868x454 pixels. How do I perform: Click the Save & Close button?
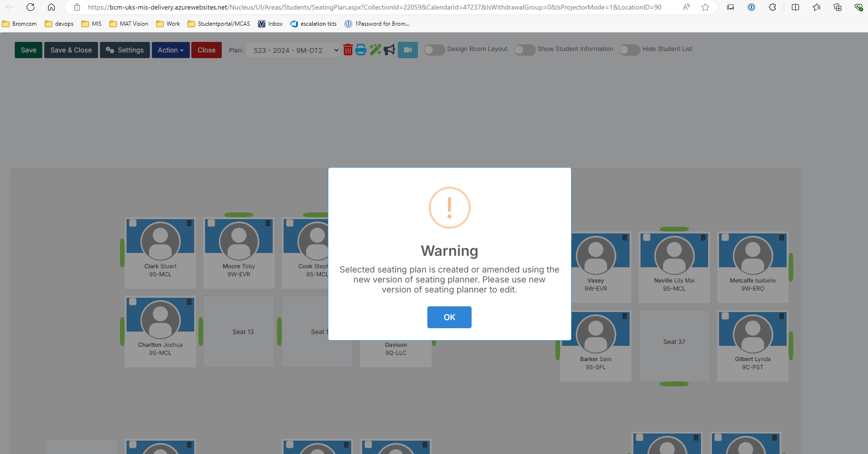(x=71, y=50)
